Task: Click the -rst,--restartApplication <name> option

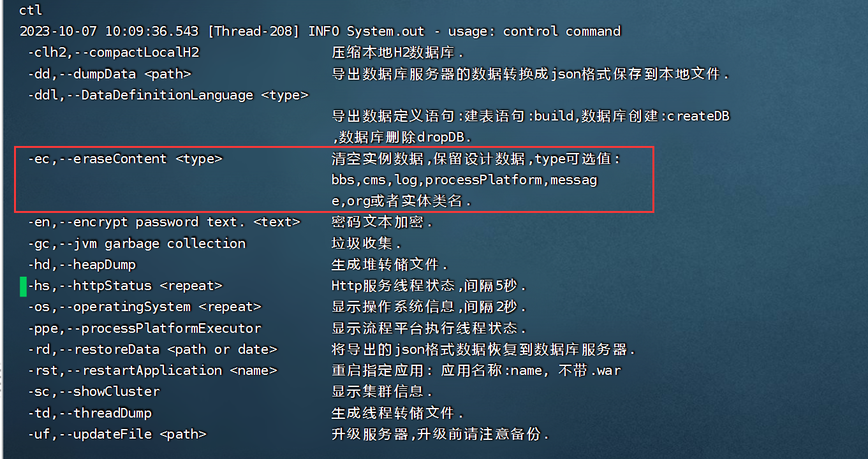Action: (x=152, y=370)
